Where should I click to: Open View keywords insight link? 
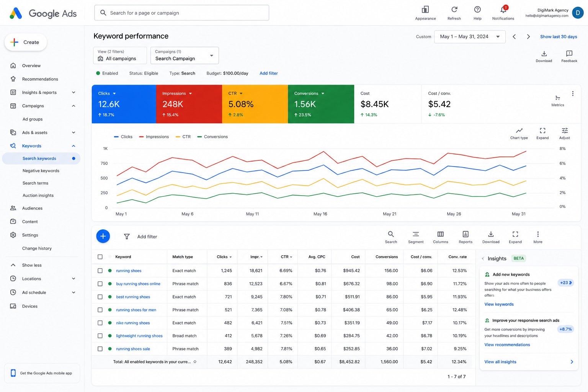coord(499,304)
